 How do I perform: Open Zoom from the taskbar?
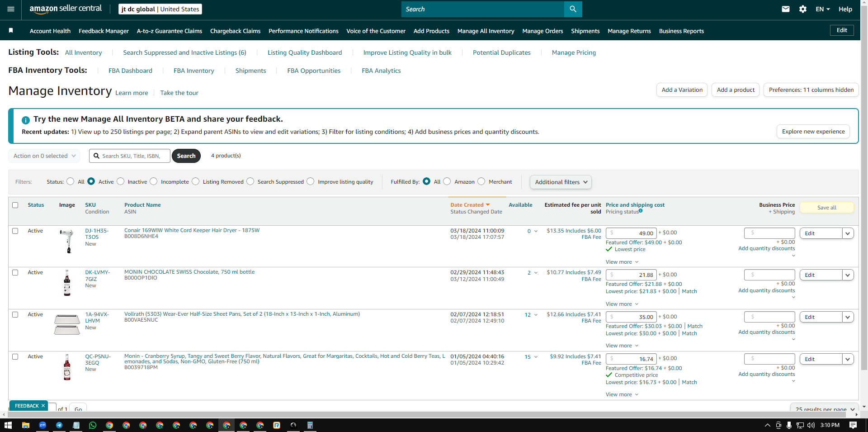tap(42, 425)
